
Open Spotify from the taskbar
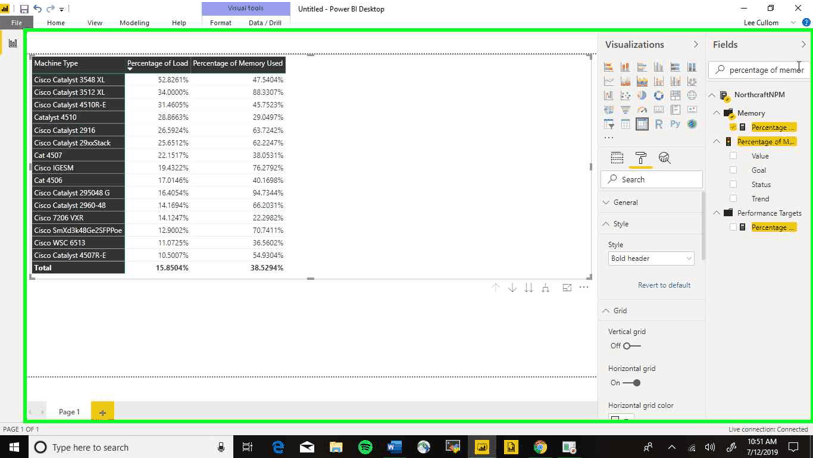365,448
